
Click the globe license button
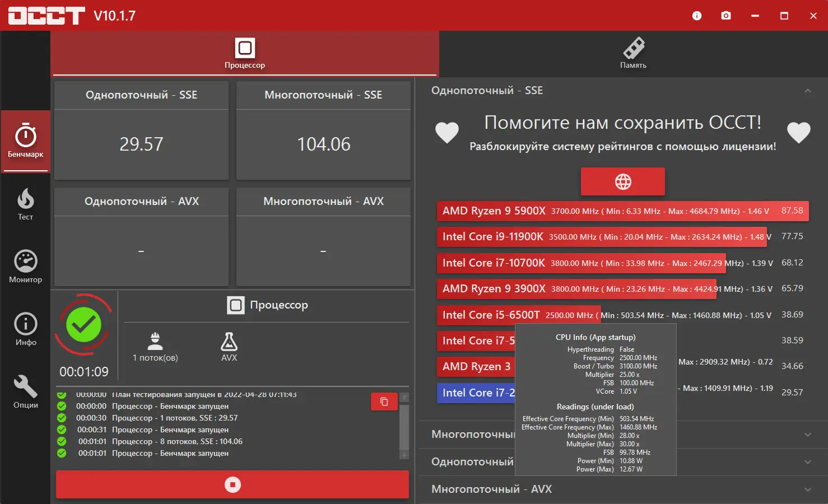click(x=622, y=181)
